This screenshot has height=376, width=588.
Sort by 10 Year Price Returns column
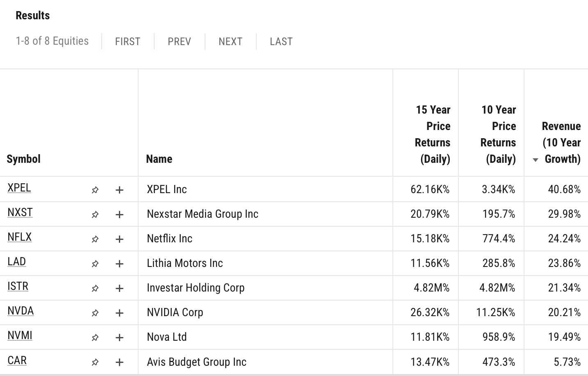click(x=498, y=134)
